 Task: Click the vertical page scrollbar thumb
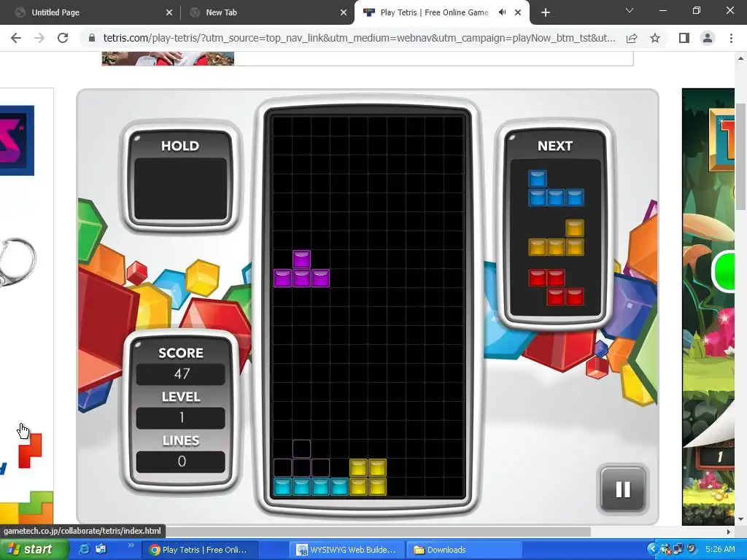click(741, 157)
